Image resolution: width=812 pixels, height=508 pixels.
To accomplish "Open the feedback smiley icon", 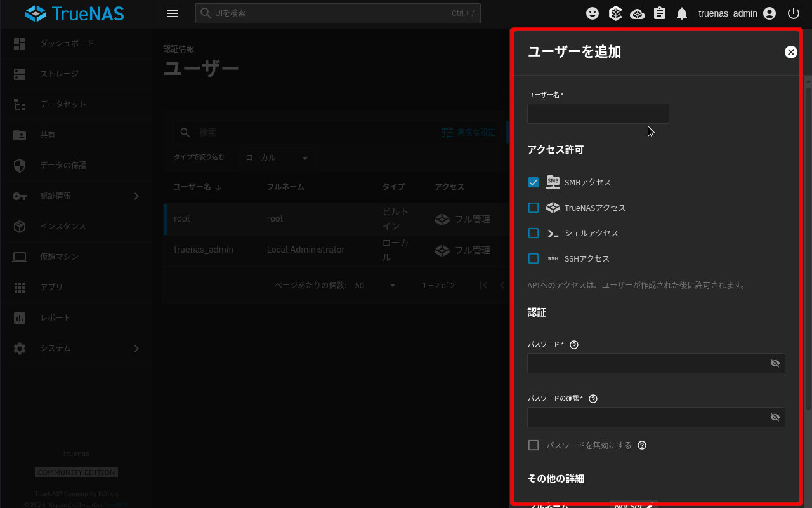I will coord(593,13).
